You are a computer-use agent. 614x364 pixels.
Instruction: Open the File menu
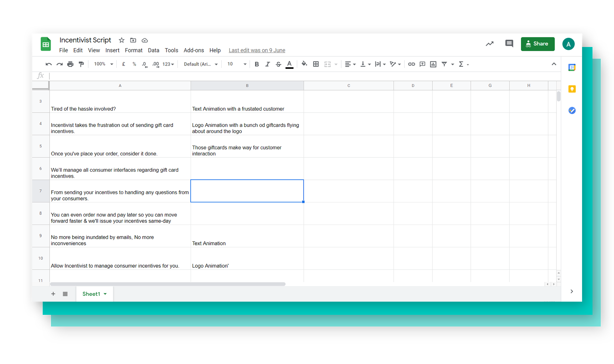coord(63,50)
